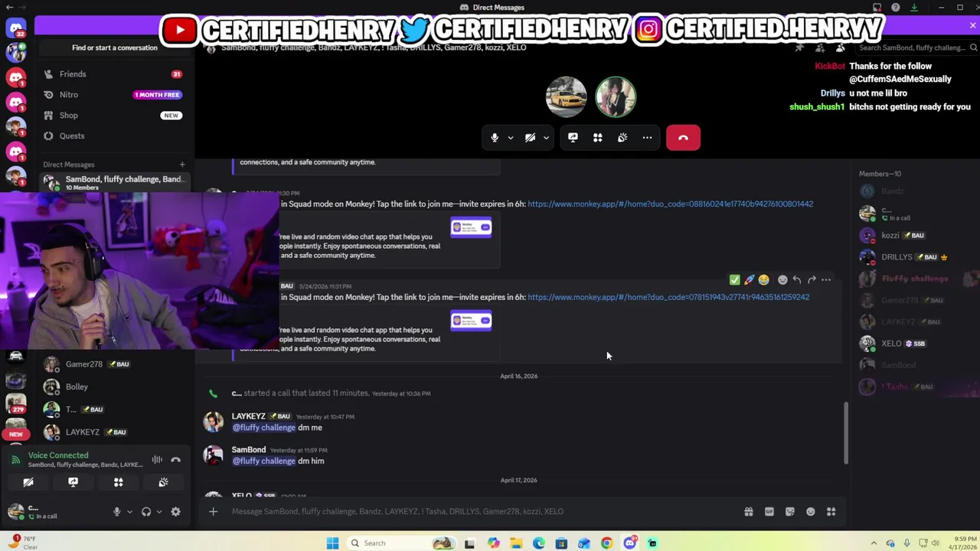980x551 pixels.
Task: Open Google Chrome from the taskbar
Action: (606, 543)
